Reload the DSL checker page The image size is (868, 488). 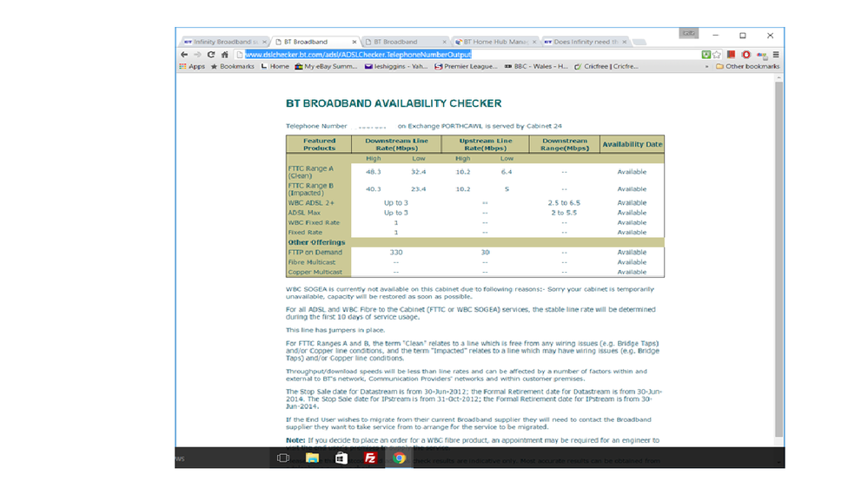211,54
